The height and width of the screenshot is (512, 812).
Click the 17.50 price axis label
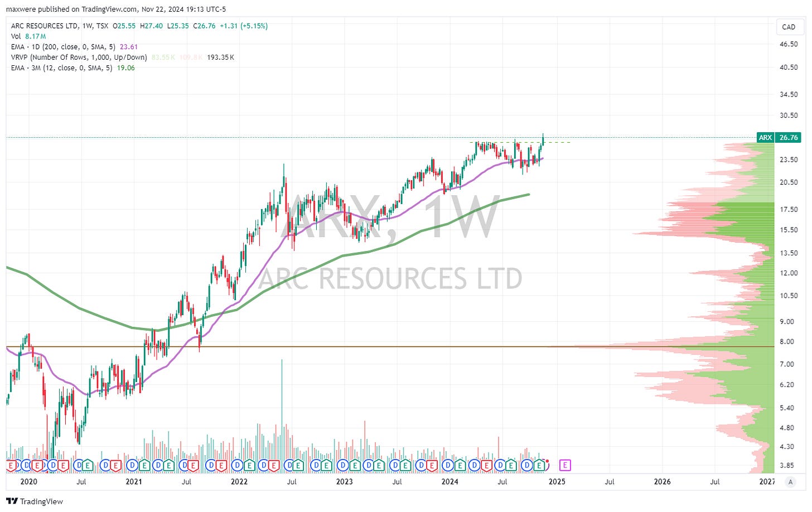(789, 210)
